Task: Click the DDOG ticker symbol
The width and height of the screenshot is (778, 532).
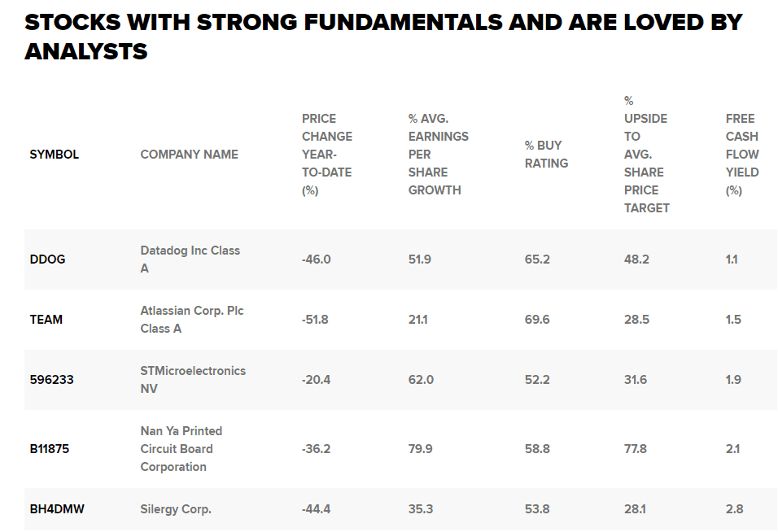Action: [47, 259]
